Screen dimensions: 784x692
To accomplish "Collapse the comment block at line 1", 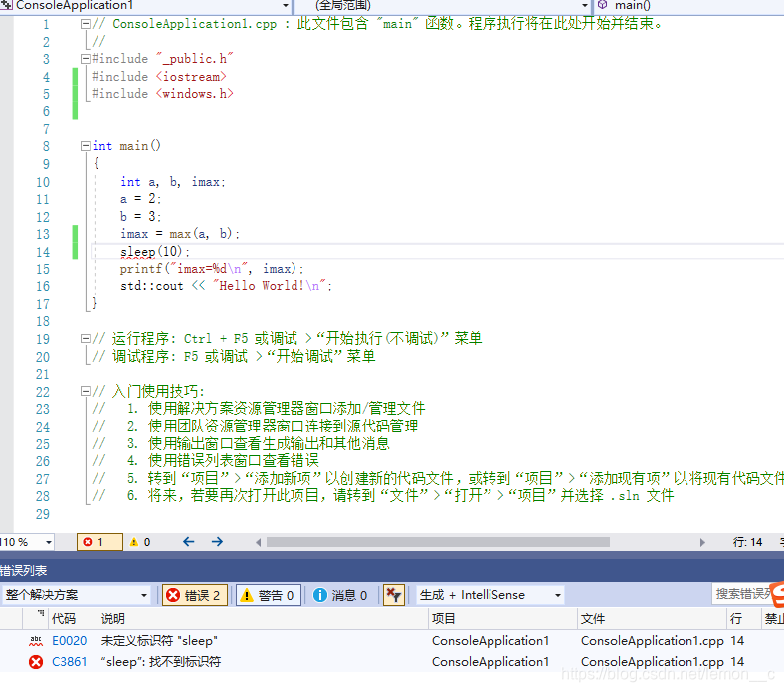I will [x=85, y=24].
